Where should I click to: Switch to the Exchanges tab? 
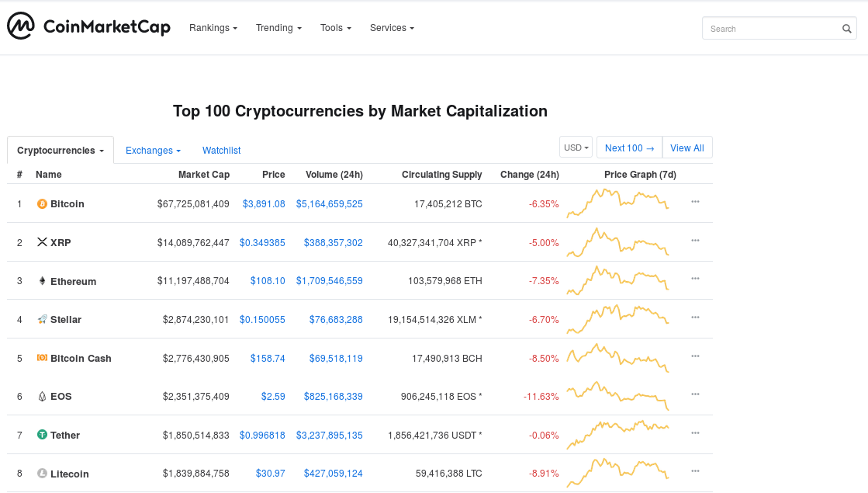(x=152, y=150)
